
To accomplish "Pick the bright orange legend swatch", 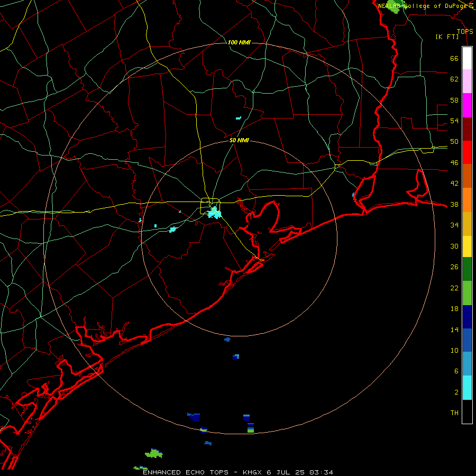I will [x=467, y=200].
